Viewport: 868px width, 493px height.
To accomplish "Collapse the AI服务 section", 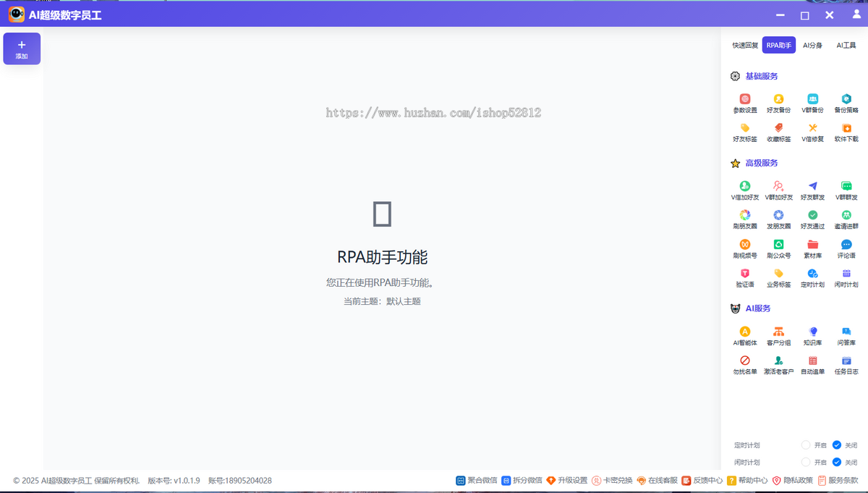I will point(757,307).
